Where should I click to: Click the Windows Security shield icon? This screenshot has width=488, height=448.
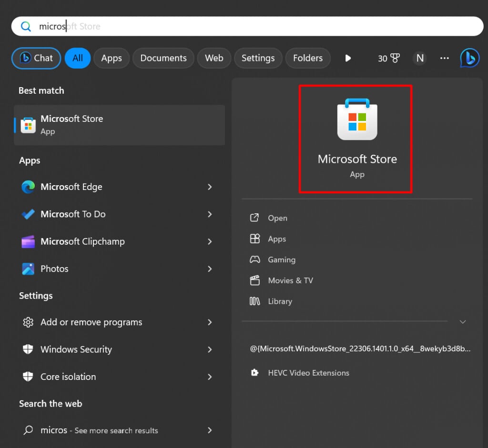coord(28,349)
